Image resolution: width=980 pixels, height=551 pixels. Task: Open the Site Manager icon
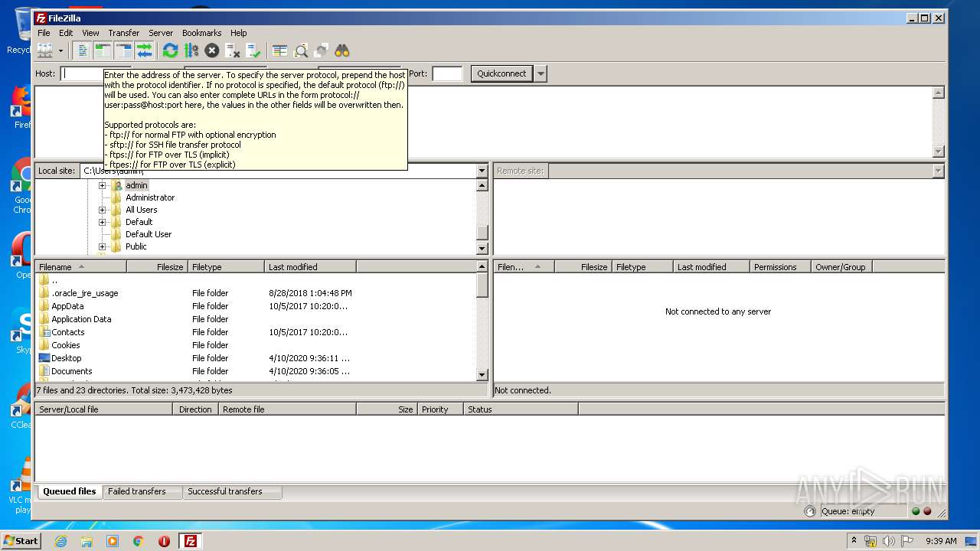pos(45,51)
